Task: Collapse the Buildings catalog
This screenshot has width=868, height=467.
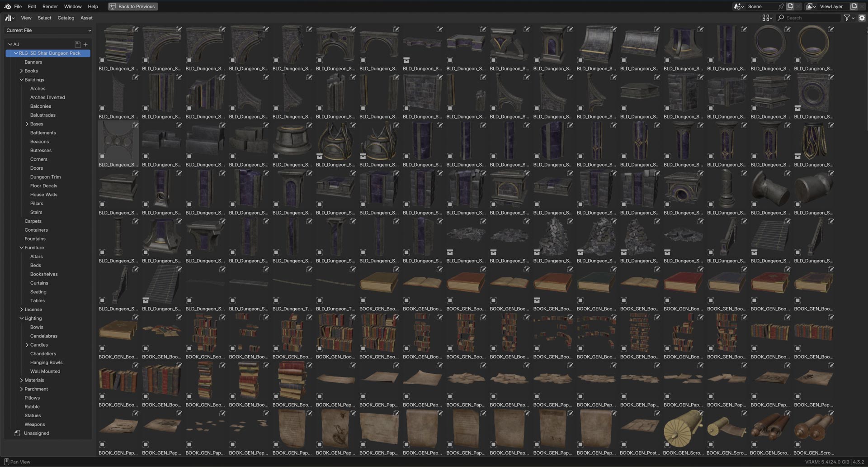Action: coord(21,80)
